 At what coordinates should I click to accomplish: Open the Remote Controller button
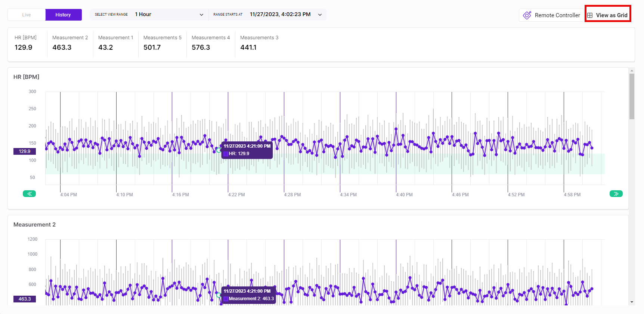(551, 15)
